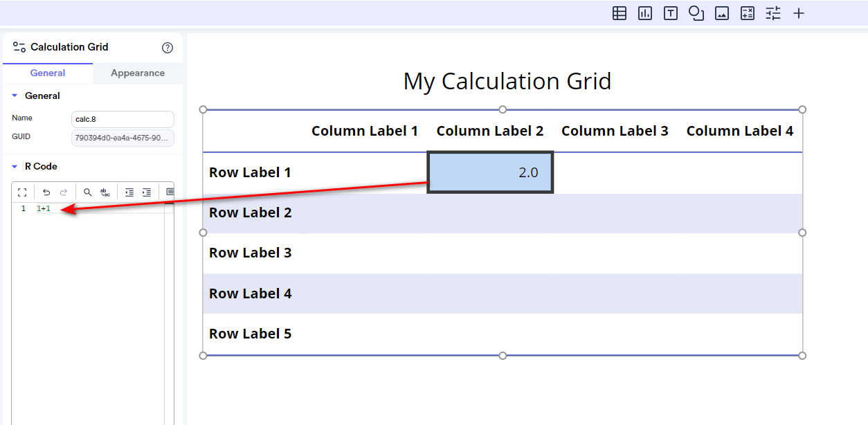Select the table insertion icon
The image size is (868, 425).
click(x=619, y=12)
